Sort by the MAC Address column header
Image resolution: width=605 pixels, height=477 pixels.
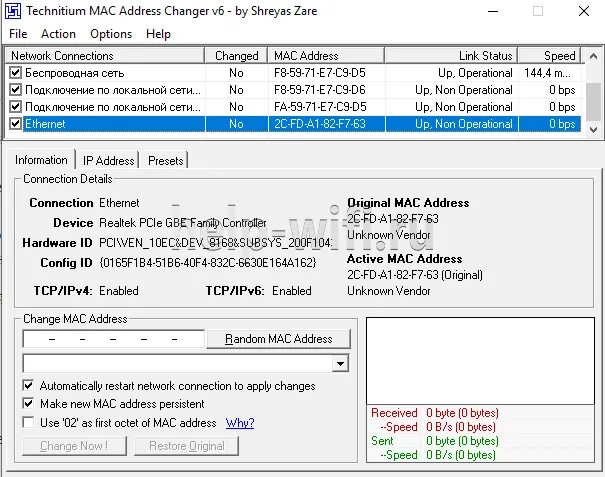[x=326, y=56]
